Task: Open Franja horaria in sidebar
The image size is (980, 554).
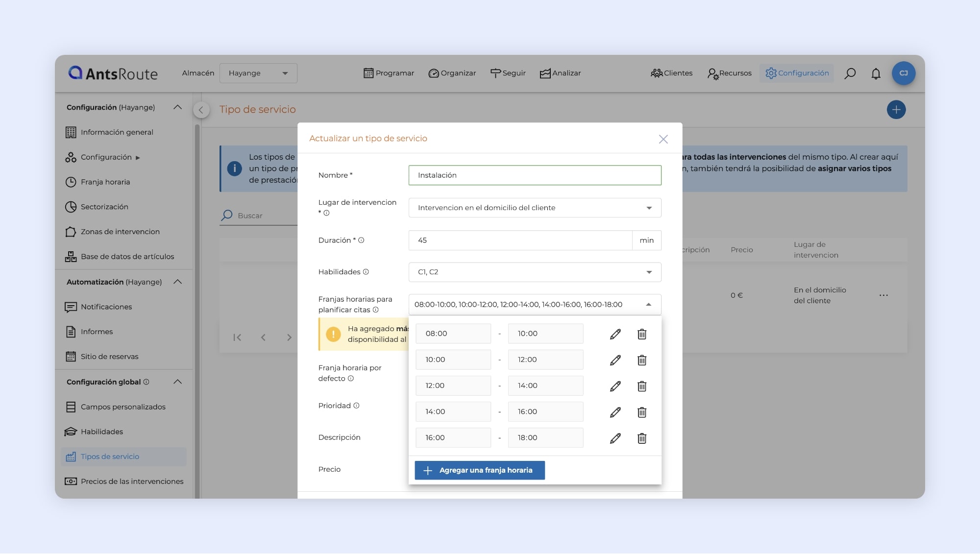Action: click(x=105, y=182)
